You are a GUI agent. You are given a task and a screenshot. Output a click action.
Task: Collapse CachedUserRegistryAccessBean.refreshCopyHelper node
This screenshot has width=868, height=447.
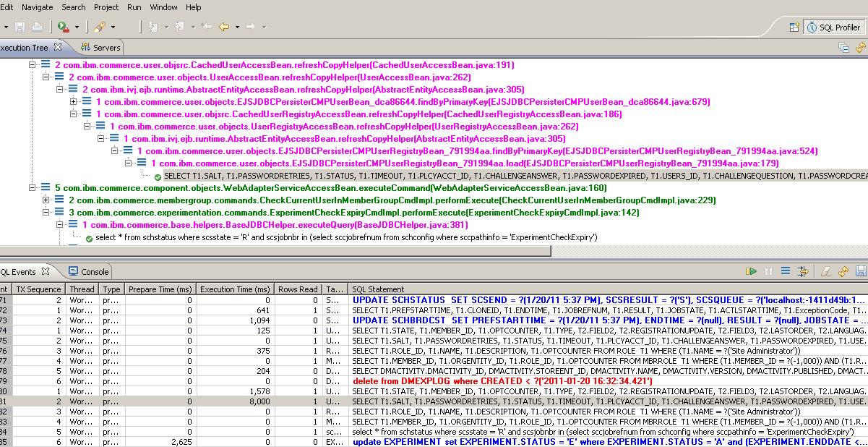point(74,114)
